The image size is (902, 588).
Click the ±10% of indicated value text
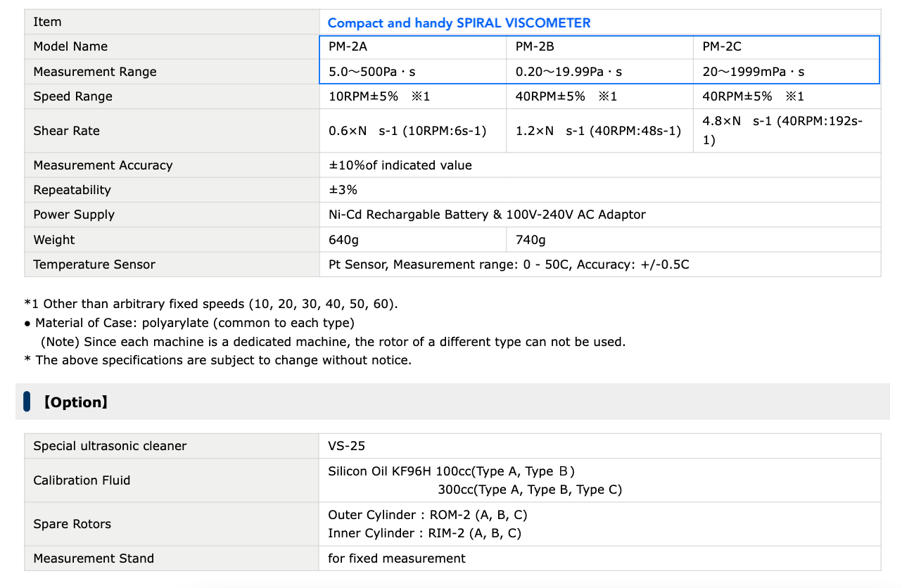(x=400, y=165)
